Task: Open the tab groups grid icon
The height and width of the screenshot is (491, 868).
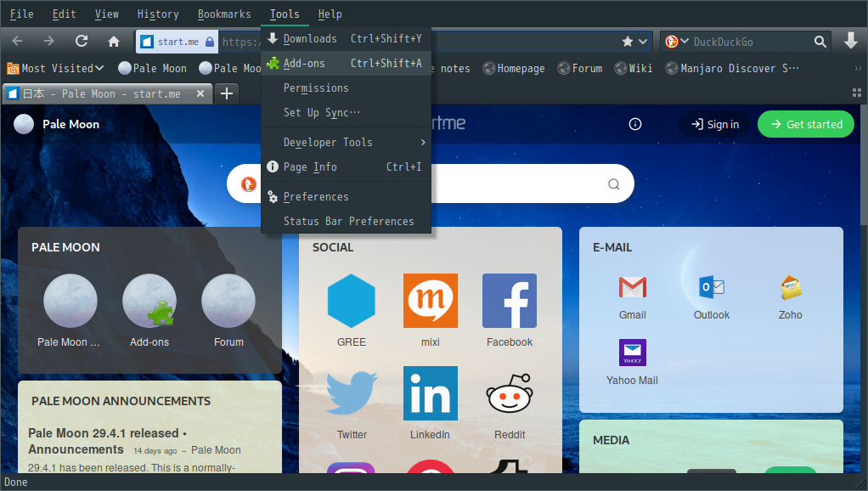Action: (856, 93)
